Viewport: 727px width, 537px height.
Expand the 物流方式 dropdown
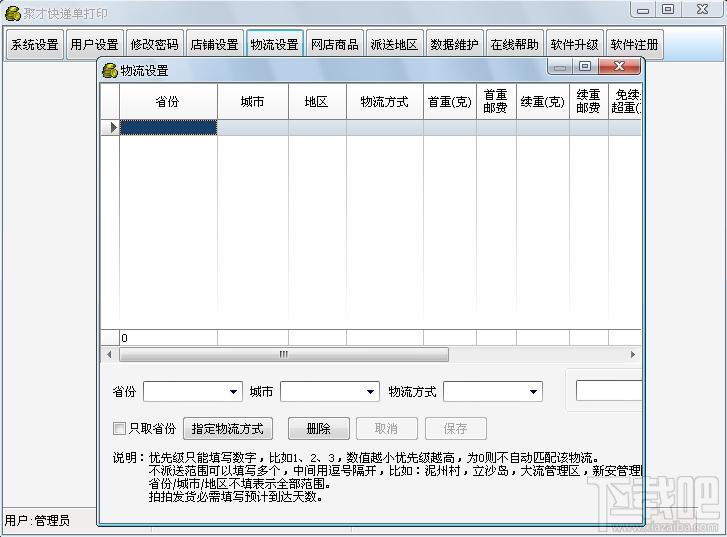coord(533,392)
